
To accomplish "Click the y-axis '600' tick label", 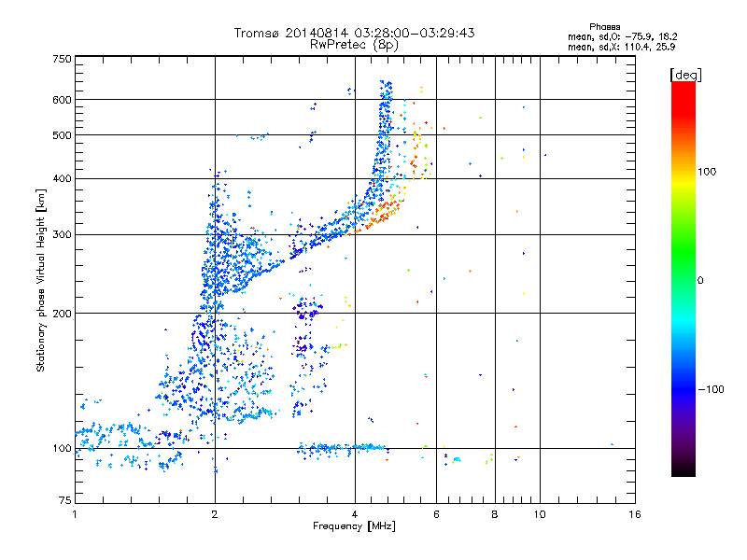I will (x=62, y=100).
